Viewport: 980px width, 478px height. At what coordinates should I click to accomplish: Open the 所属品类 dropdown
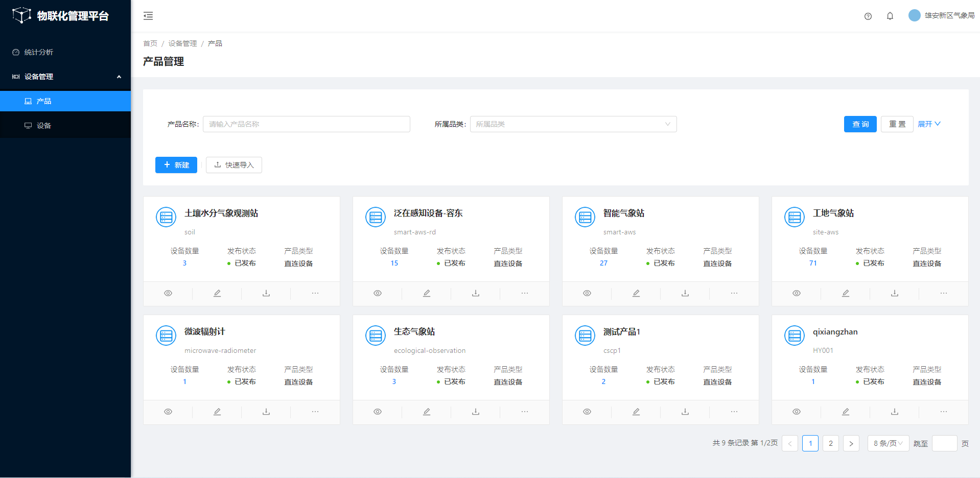[573, 124]
